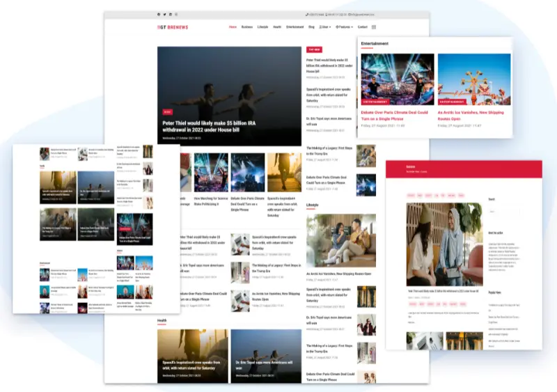Viewport: 557px width, 392px height.
Task: Open the Entertainment menu item
Action: [x=295, y=27]
